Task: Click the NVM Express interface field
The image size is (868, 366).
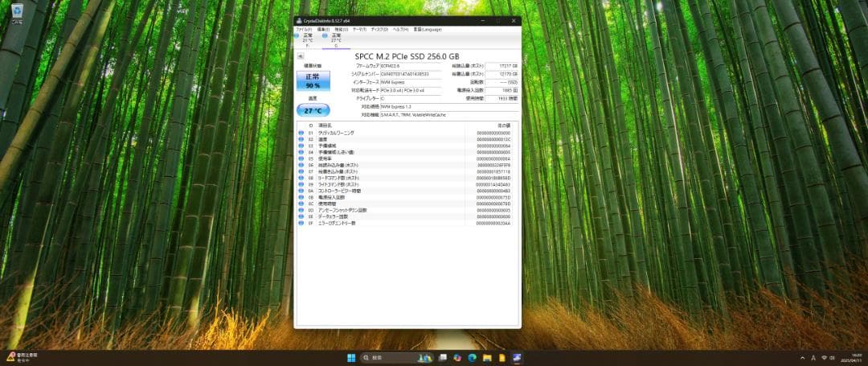Action: point(411,82)
